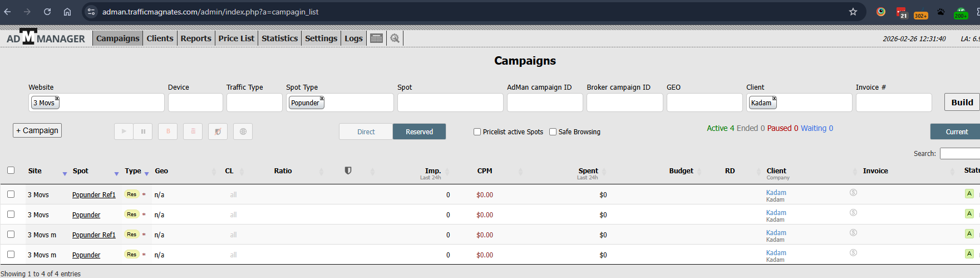Open the 'Popunder Ref1' link in first row
This screenshot has height=278, width=980.
click(x=93, y=195)
